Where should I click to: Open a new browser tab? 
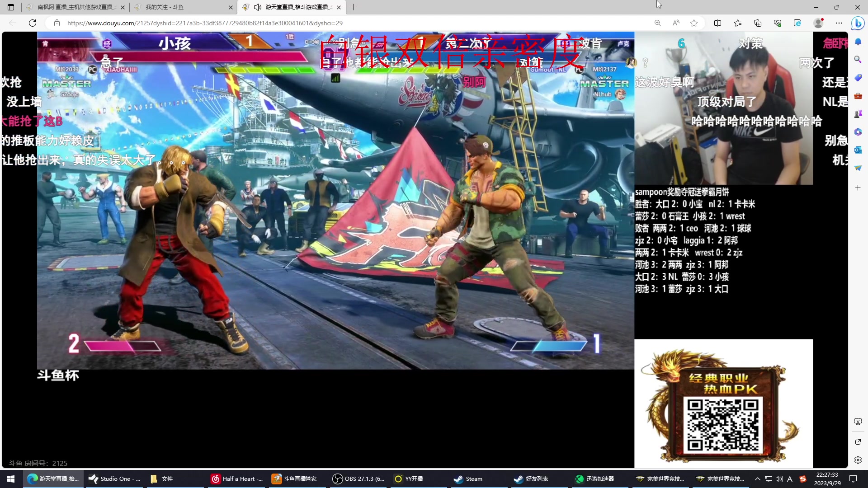[x=354, y=7]
